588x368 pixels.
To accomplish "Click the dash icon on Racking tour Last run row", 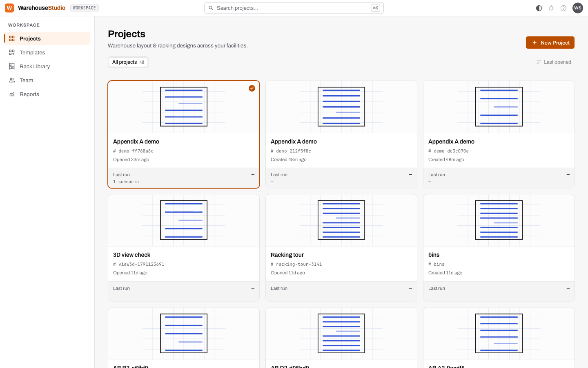I will [x=410, y=288].
